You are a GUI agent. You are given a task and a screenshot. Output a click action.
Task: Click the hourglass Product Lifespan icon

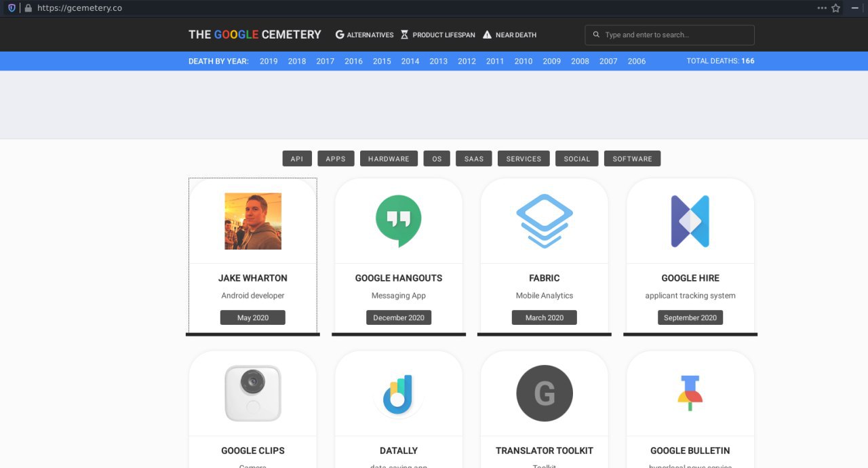click(x=404, y=35)
